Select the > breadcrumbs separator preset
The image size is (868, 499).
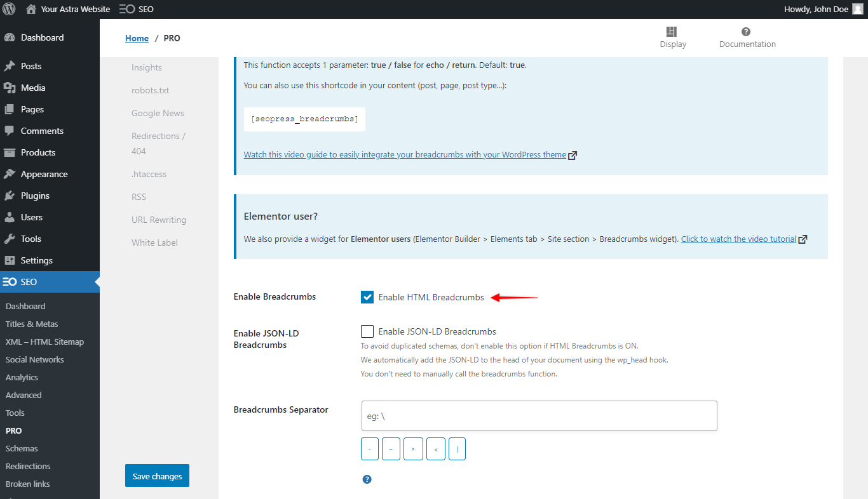[413, 449]
